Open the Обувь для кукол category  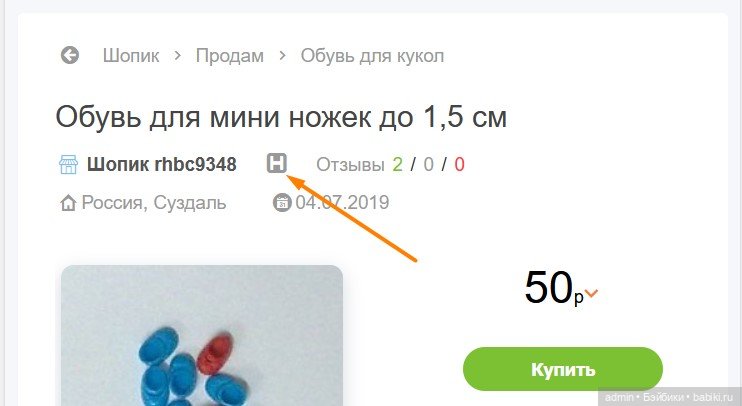pyautogui.click(x=372, y=56)
